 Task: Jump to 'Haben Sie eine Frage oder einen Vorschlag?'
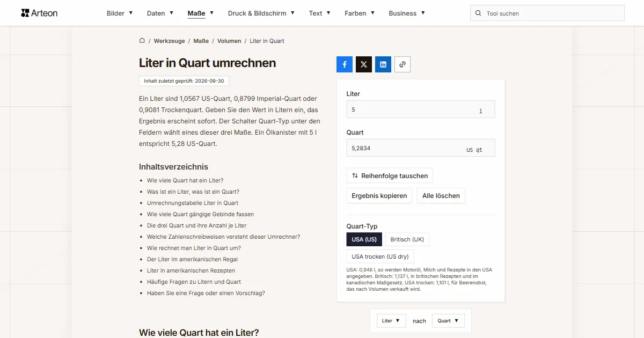(x=206, y=293)
